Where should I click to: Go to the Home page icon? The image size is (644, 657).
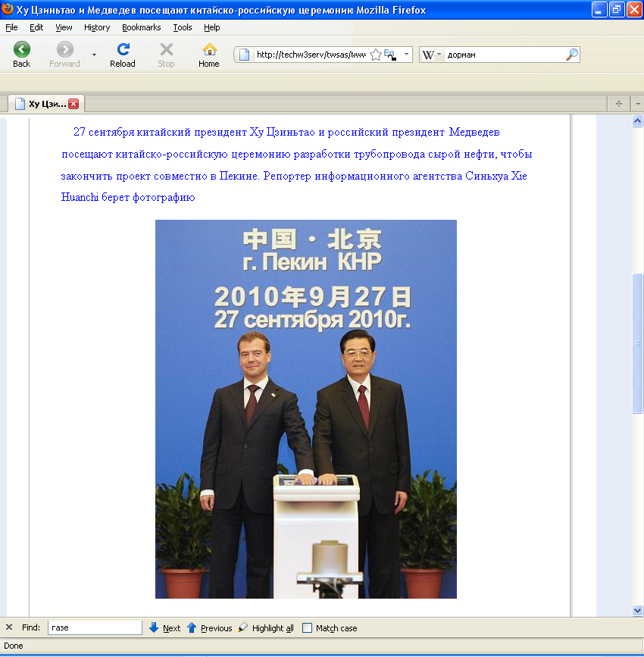click(x=210, y=49)
